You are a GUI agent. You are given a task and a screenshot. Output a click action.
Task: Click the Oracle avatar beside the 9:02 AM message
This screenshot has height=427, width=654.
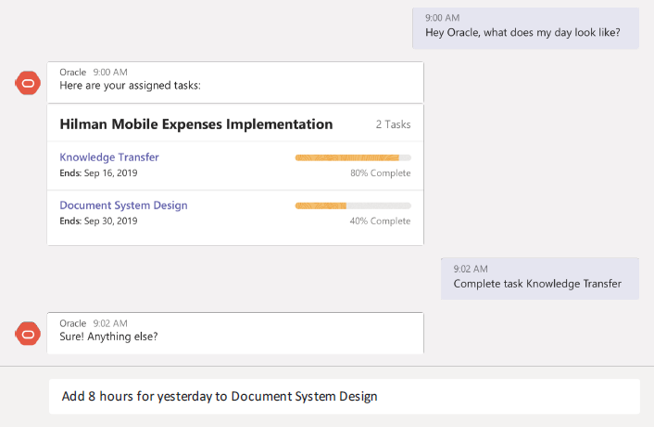(x=28, y=334)
